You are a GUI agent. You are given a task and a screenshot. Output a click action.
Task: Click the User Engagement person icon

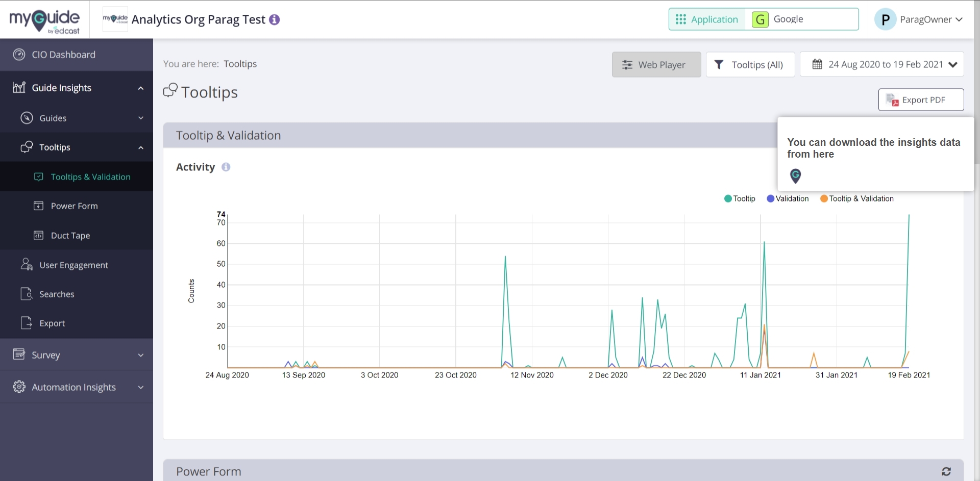coord(27,264)
